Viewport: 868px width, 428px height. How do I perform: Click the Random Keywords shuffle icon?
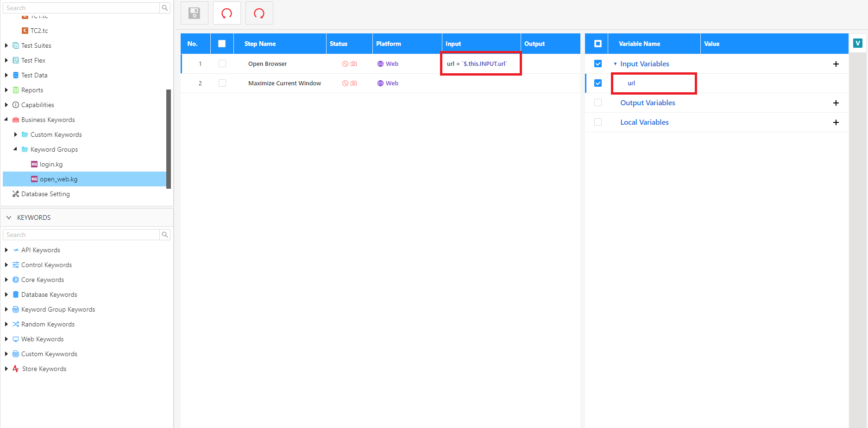pos(16,324)
